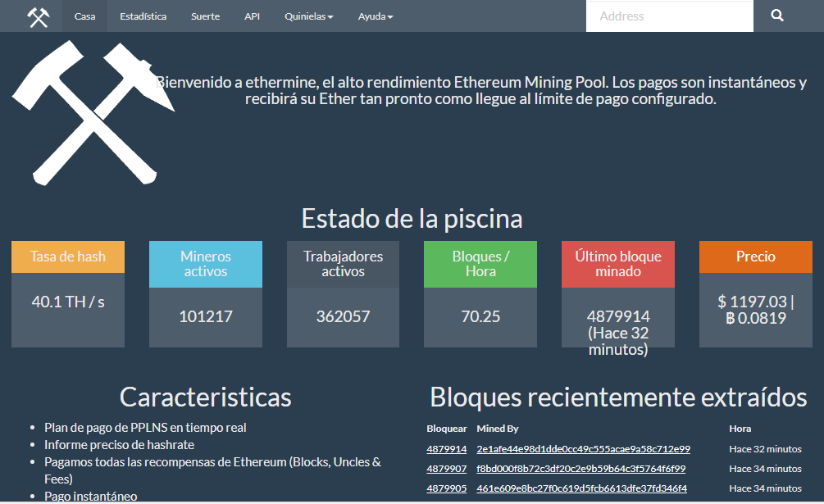Click the Bloques recientemente extraídos heading
This screenshot has height=504, width=824.
pos(618,397)
